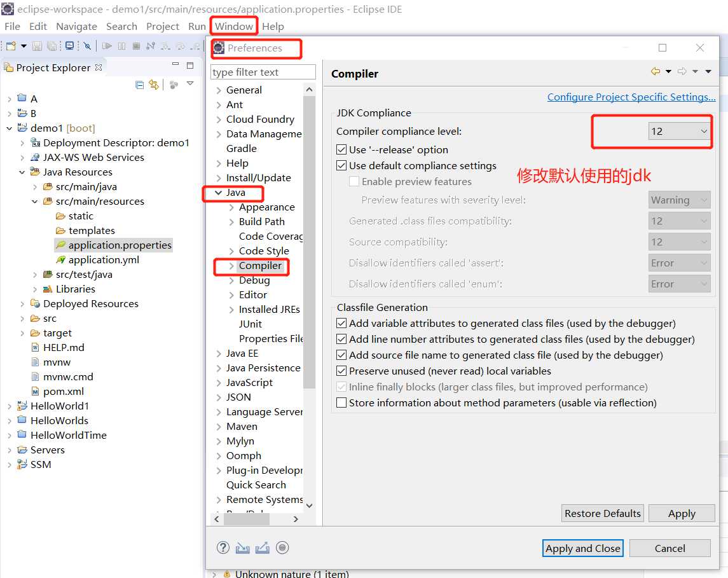This screenshot has height=578, width=728.
Task: Click the Save toolbar icon
Action: coord(37,46)
